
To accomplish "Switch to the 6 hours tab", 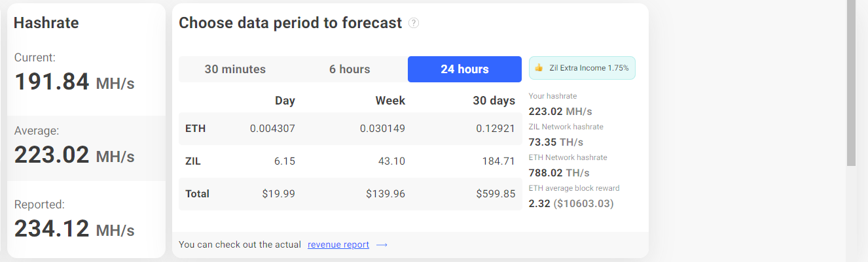I will pos(350,69).
